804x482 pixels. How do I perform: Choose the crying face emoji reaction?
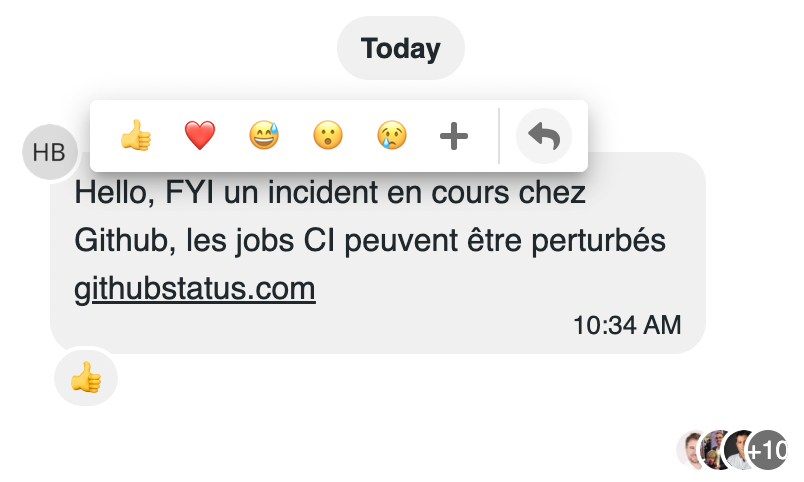point(392,136)
